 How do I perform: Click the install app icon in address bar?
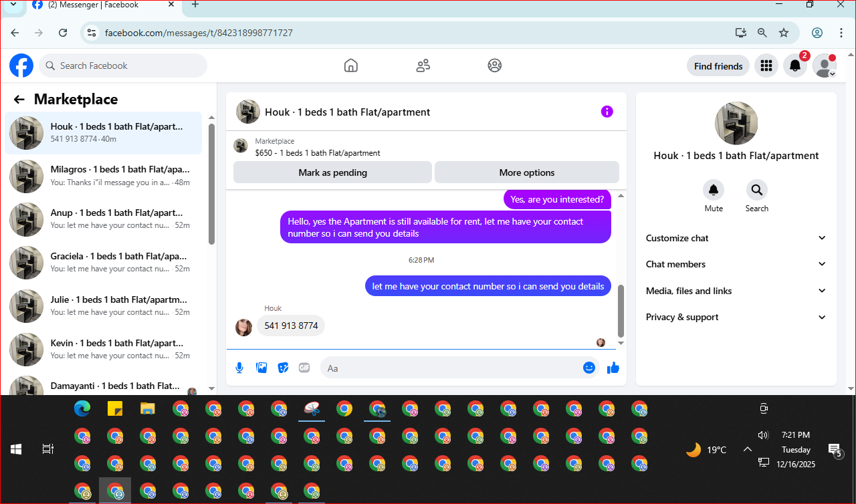[x=740, y=33]
